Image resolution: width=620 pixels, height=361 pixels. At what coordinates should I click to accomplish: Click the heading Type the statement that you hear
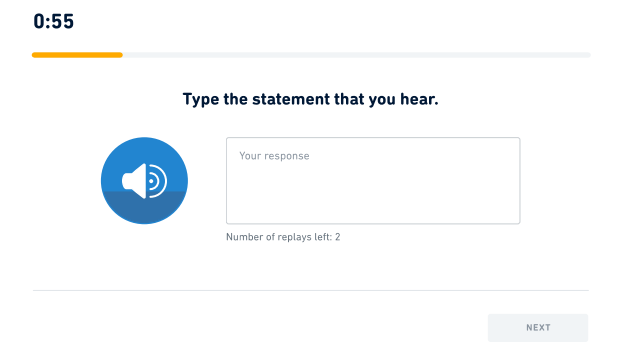coord(310,99)
